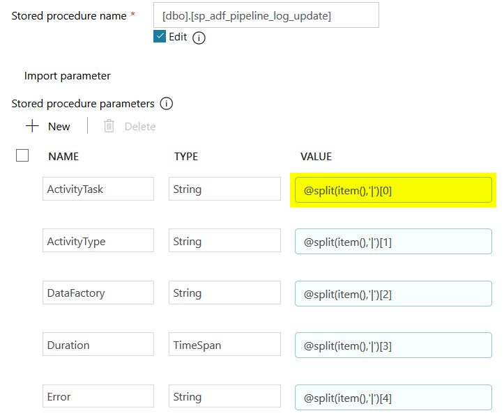Open the Stored procedure name field
504x420 pixels.
coord(266,15)
